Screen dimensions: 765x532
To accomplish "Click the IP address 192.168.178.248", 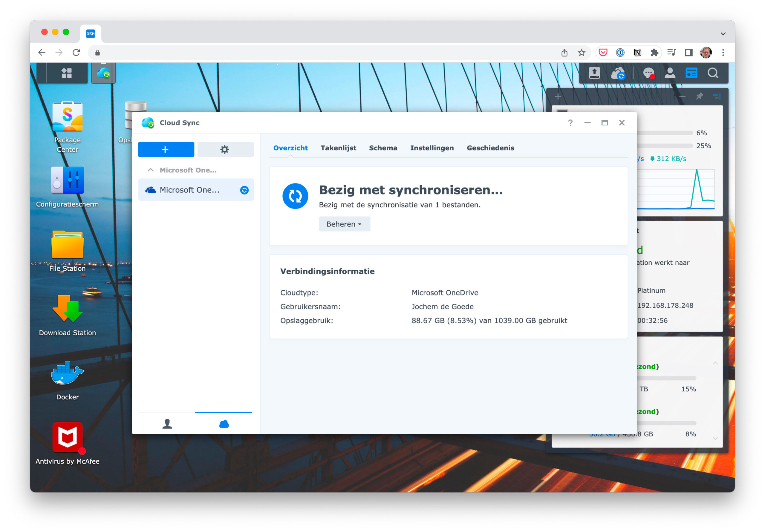I will (x=665, y=306).
